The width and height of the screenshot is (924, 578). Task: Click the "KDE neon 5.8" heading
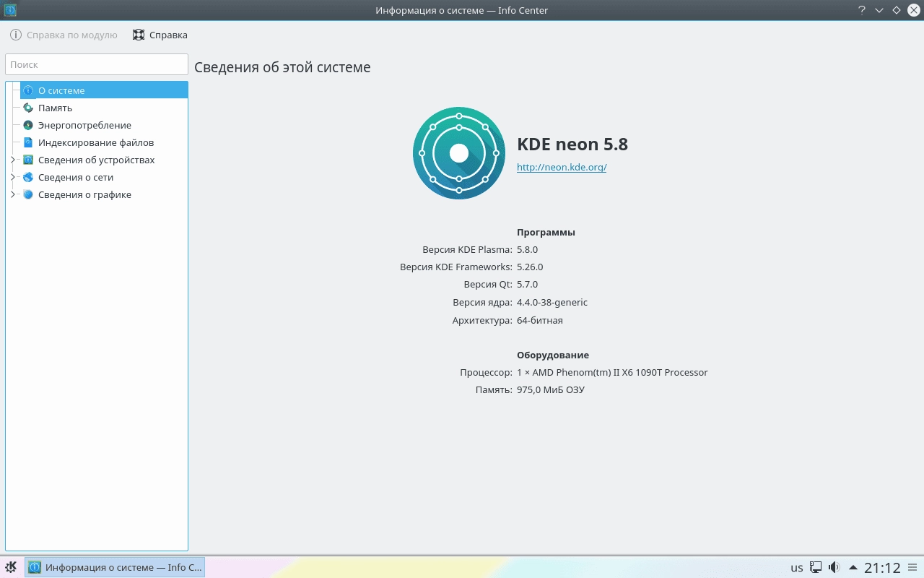(572, 144)
